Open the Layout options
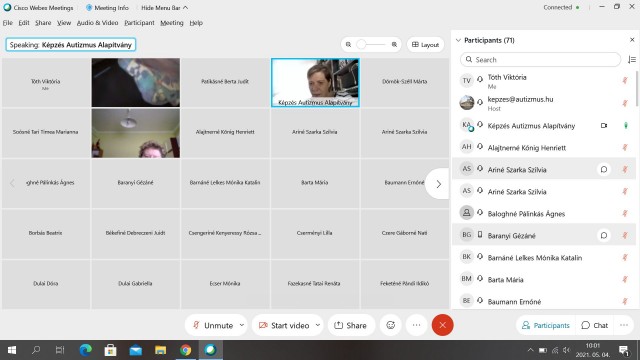 click(425, 44)
